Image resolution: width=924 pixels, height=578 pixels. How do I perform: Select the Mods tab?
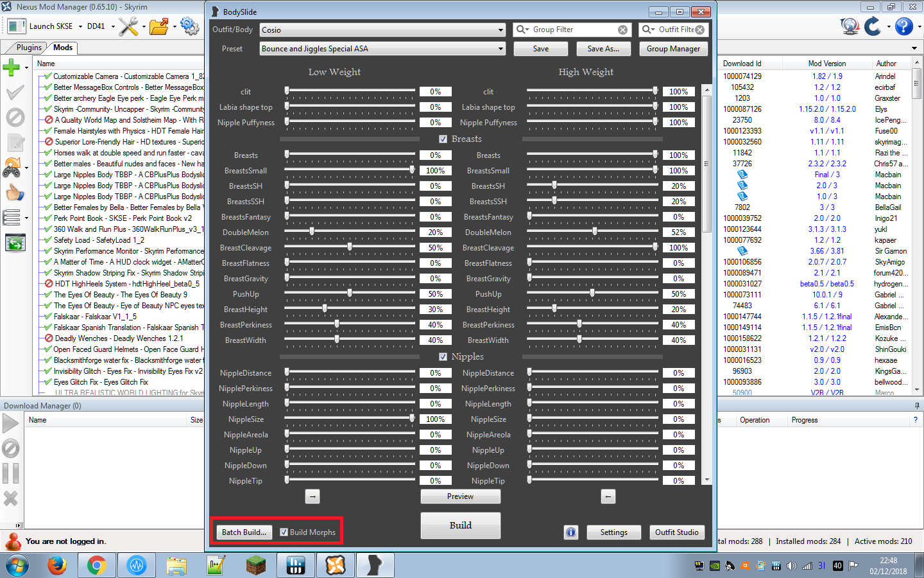[x=63, y=48]
